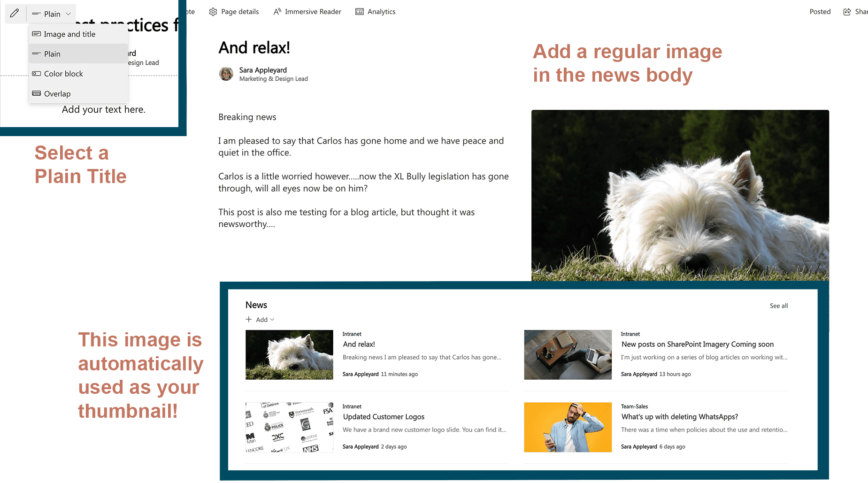
Task: Open the layout chevron next to Plain
Action: (x=68, y=13)
